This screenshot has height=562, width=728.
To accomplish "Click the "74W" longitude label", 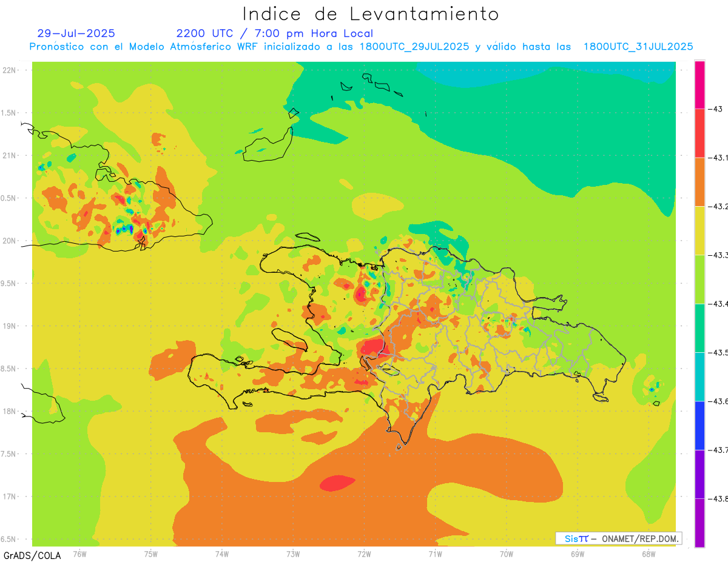I will pyautogui.click(x=222, y=554).
